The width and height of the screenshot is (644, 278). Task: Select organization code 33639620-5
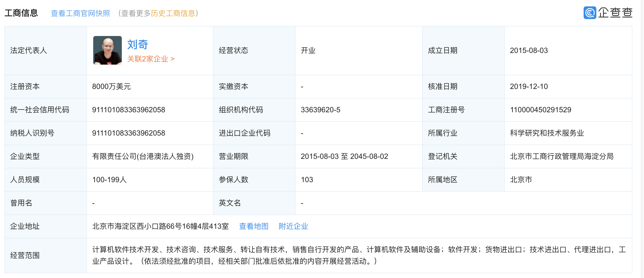coord(321,110)
